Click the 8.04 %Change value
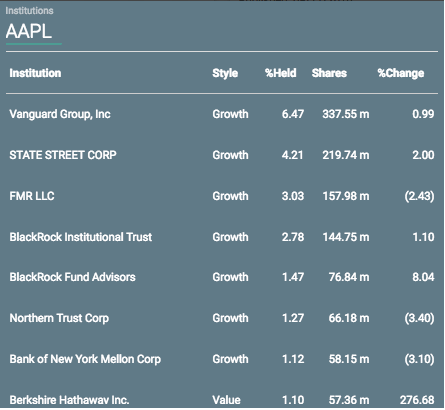The image size is (445, 410). coord(423,277)
